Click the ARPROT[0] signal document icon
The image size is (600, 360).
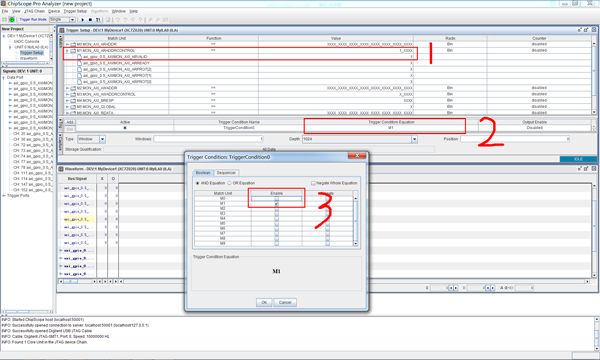click(80, 82)
